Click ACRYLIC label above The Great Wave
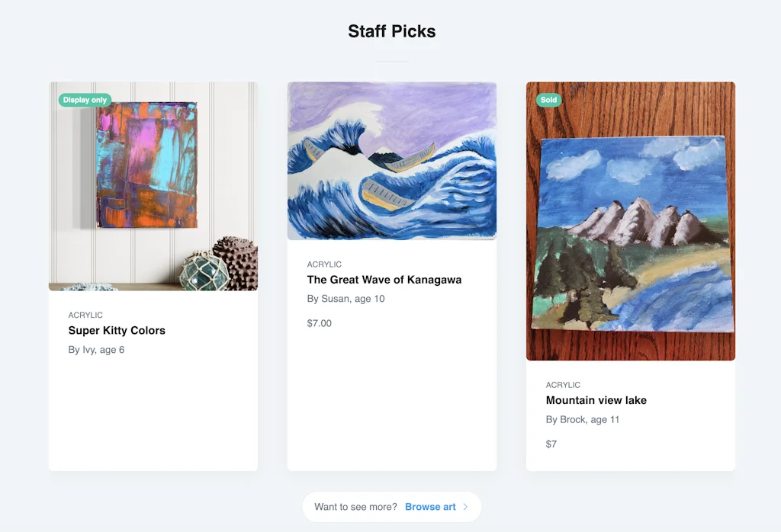This screenshot has width=781, height=532. tap(324, 264)
